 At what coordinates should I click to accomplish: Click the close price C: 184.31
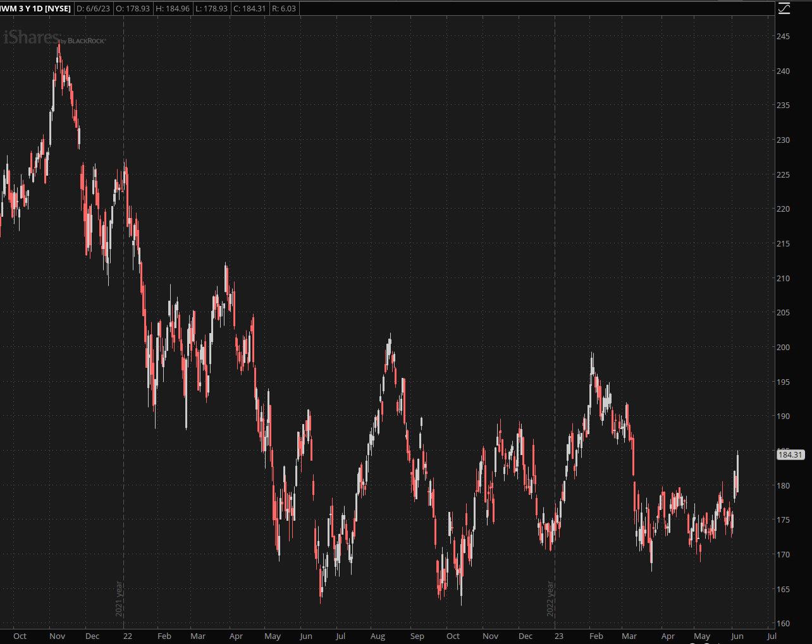tap(250, 9)
